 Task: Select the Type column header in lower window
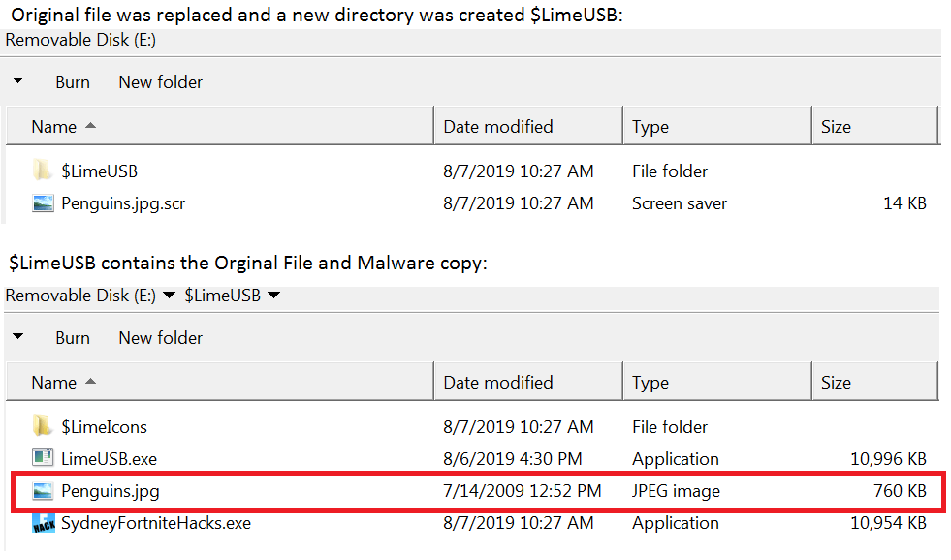650,381
